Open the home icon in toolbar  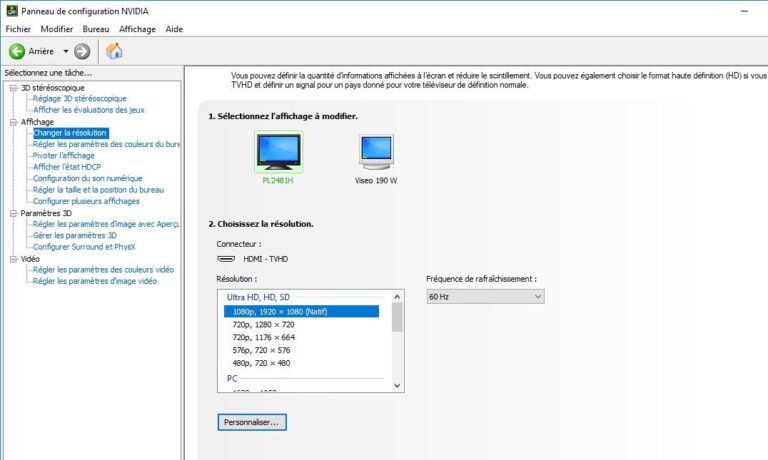114,51
